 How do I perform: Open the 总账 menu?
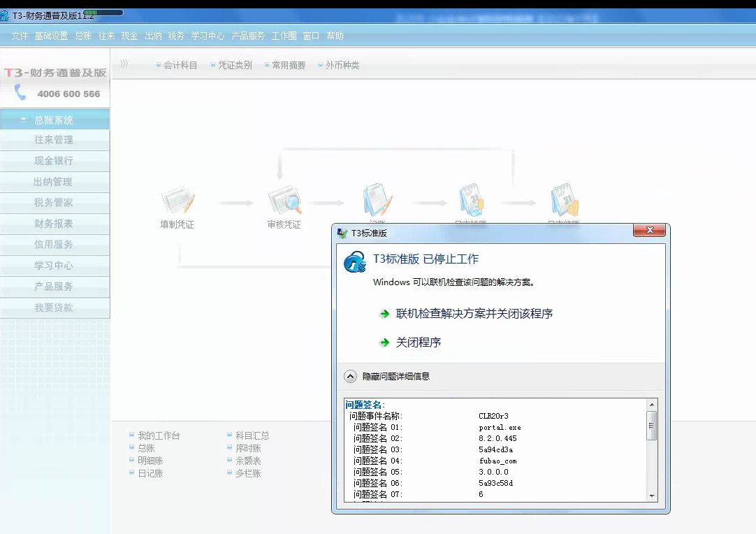tap(83, 36)
